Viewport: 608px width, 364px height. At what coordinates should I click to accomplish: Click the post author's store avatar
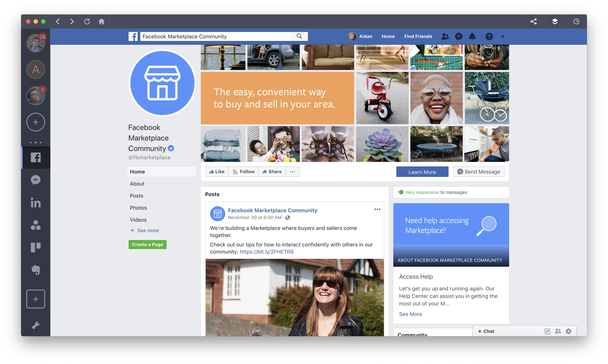click(218, 214)
